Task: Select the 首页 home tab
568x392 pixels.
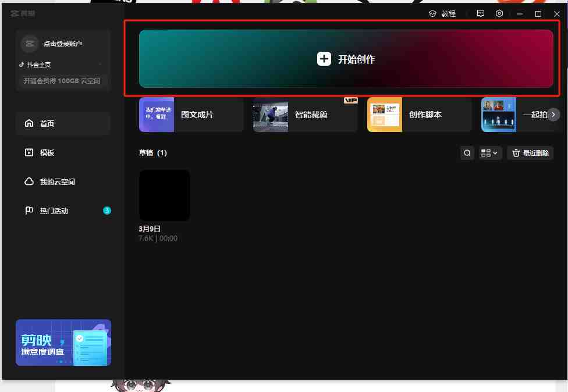Action: pos(47,124)
